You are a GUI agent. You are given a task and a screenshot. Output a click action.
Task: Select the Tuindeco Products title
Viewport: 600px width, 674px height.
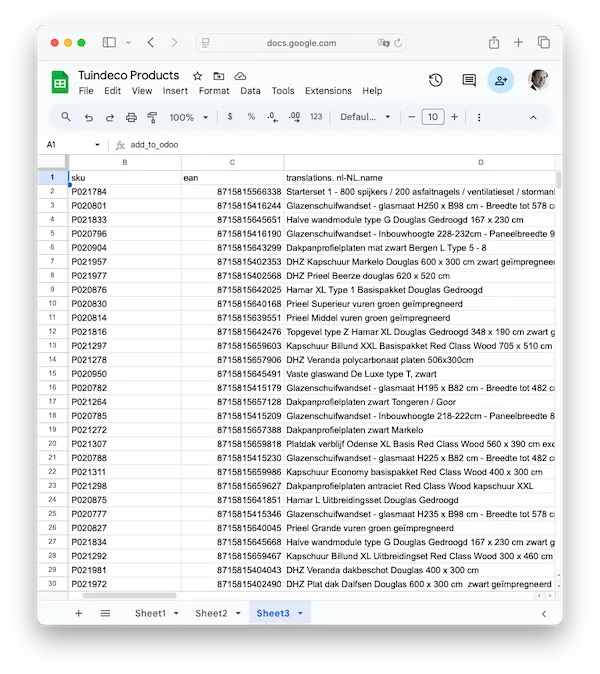pos(129,75)
